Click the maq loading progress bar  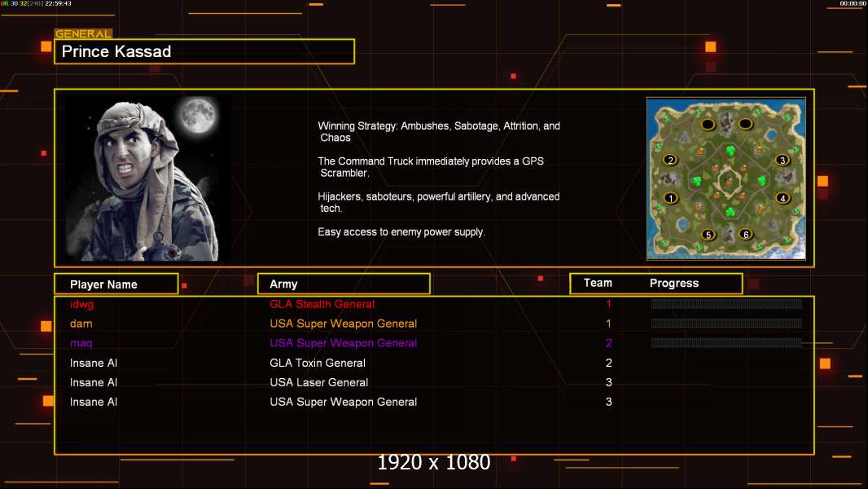726,343
